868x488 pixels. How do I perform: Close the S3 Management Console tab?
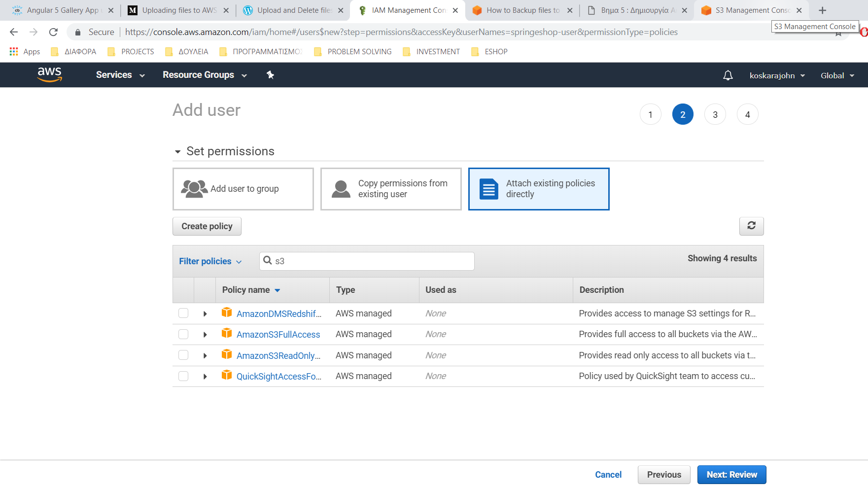799,10
